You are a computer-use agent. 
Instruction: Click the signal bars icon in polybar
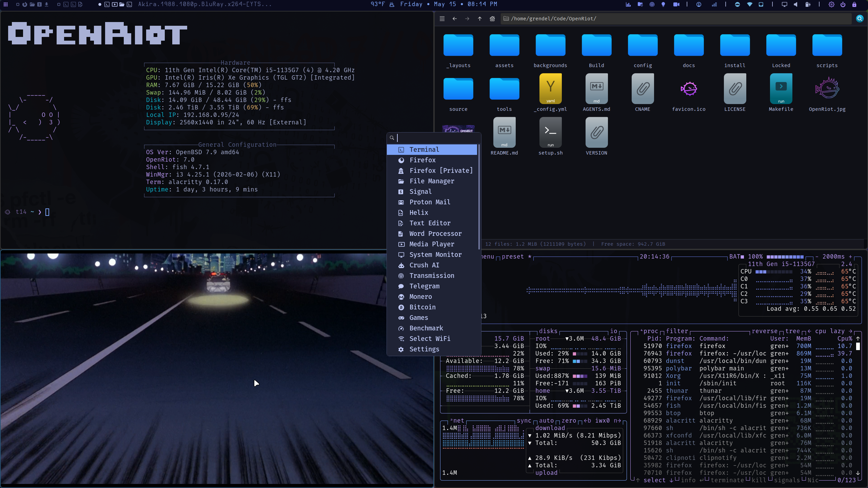pos(714,4)
